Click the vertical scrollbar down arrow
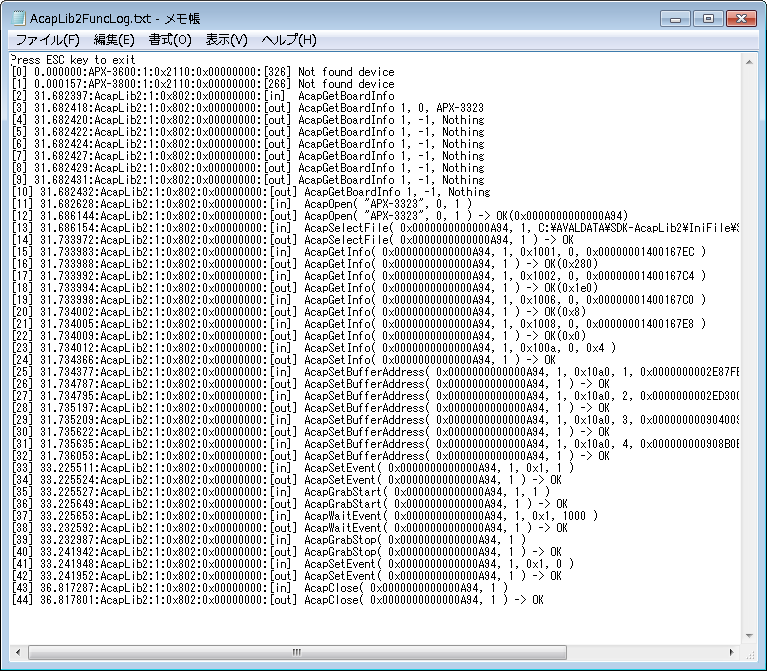 coord(749,636)
